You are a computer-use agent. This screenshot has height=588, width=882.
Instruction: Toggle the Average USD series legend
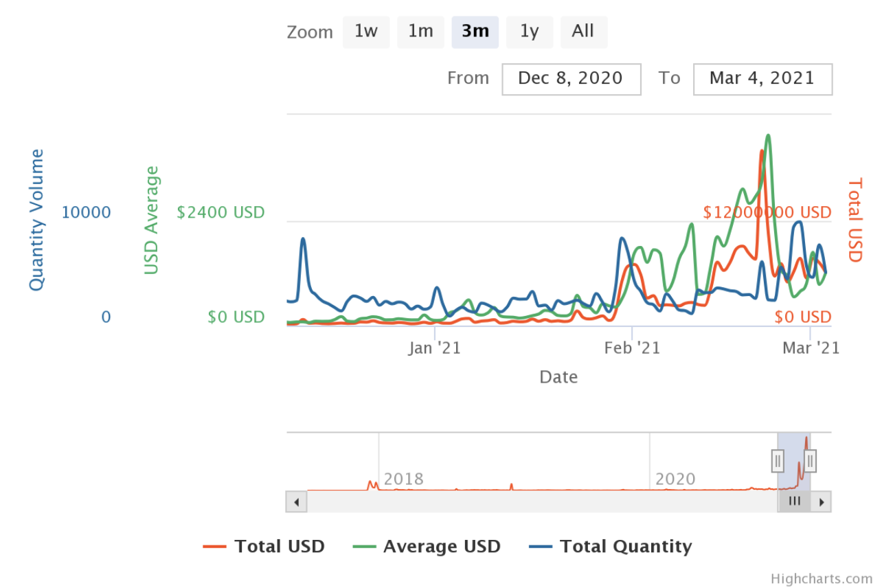(x=427, y=547)
